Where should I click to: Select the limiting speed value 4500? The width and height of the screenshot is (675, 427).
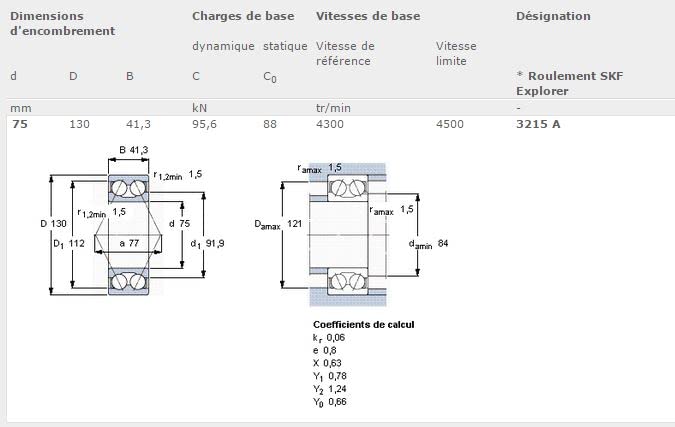452,124
